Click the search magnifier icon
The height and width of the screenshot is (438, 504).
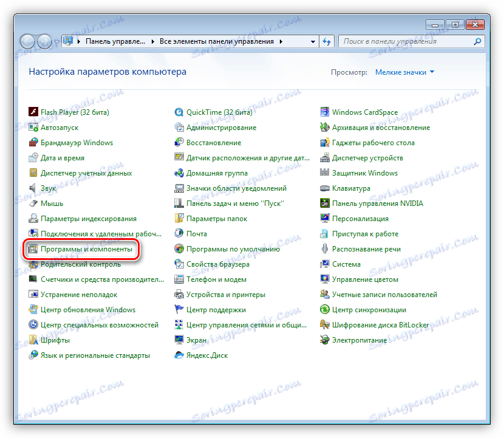(x=477, y=41)
